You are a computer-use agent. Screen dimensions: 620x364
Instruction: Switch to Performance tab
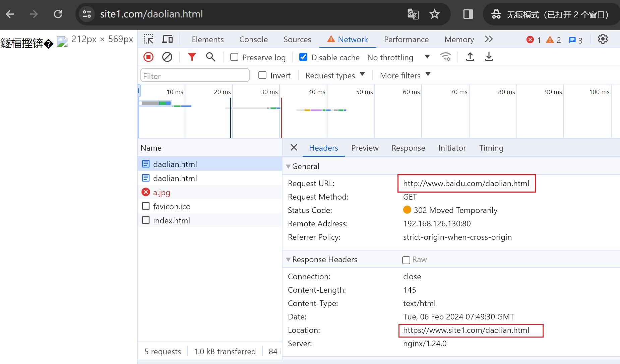tap(406, 40)
